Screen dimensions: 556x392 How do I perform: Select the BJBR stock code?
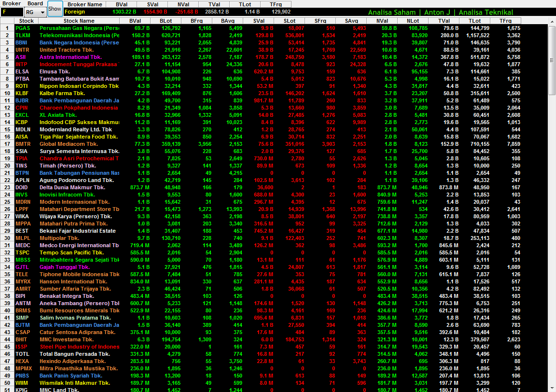(x=22, y=101)
